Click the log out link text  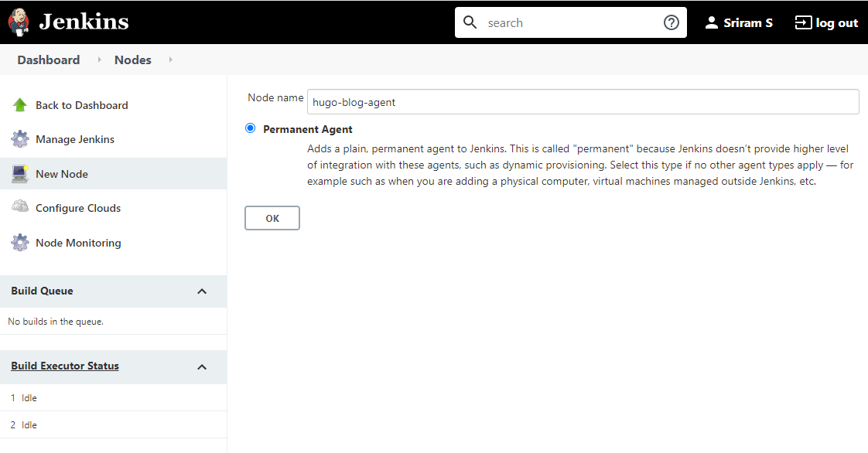tap(836, 22)
